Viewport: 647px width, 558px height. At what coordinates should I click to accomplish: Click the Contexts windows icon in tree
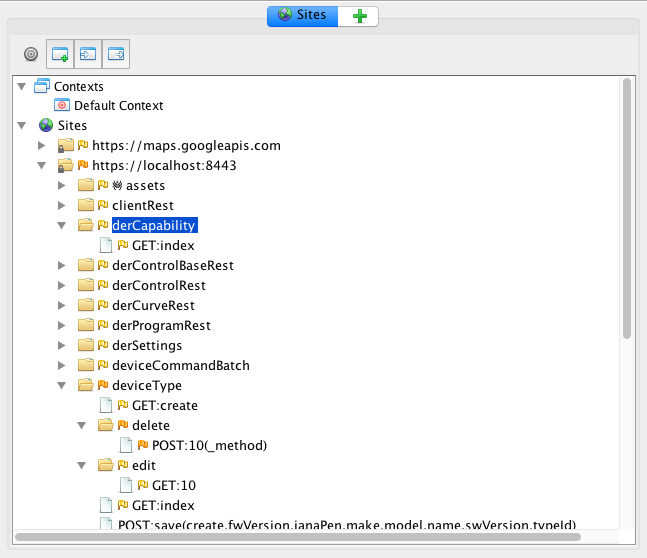click(42, 87)
